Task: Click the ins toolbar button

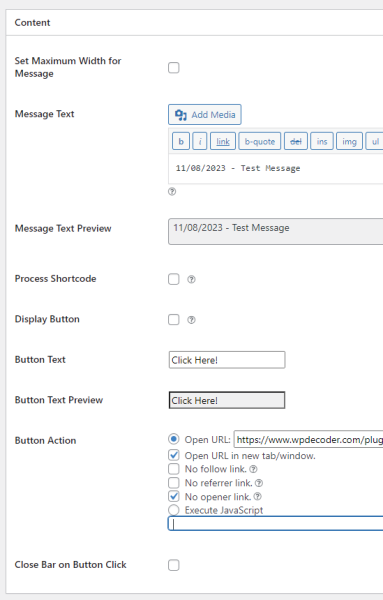Action: [322, 142]
